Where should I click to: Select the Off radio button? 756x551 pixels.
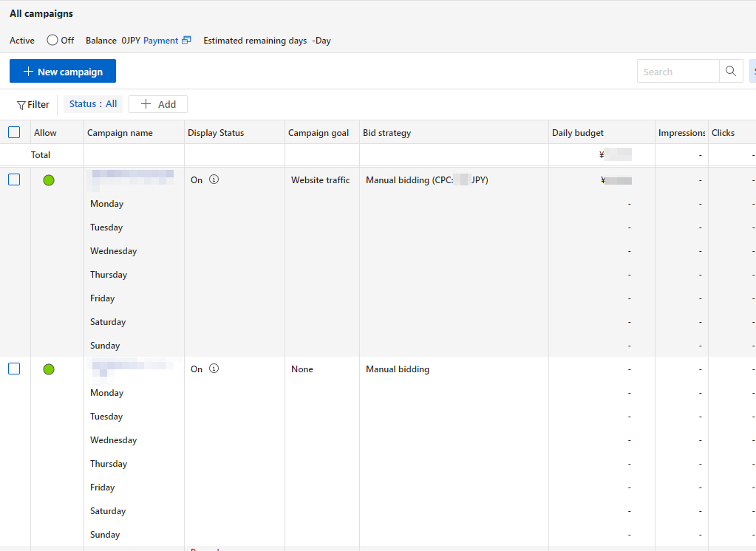pos(52,40)
